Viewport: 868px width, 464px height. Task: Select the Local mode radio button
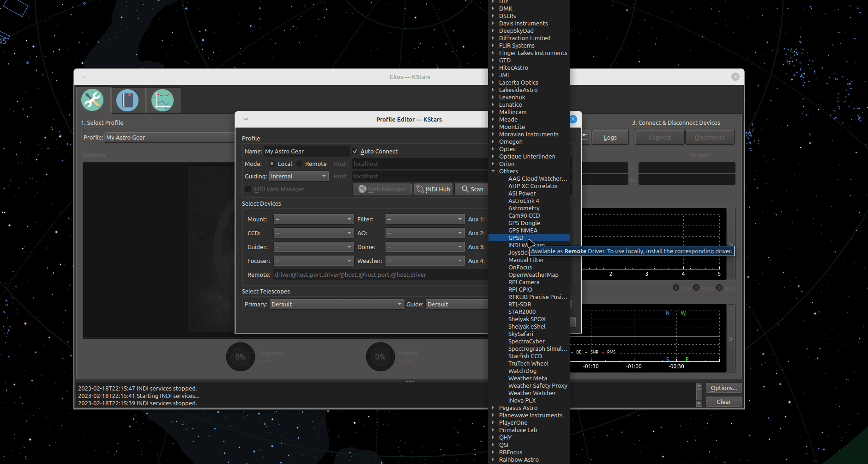coord(272,164)
